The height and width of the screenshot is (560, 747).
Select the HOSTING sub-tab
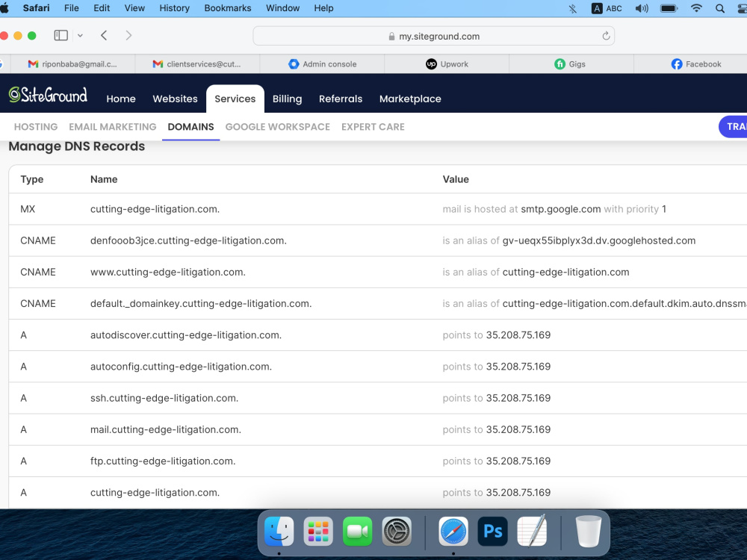[36, 127]
